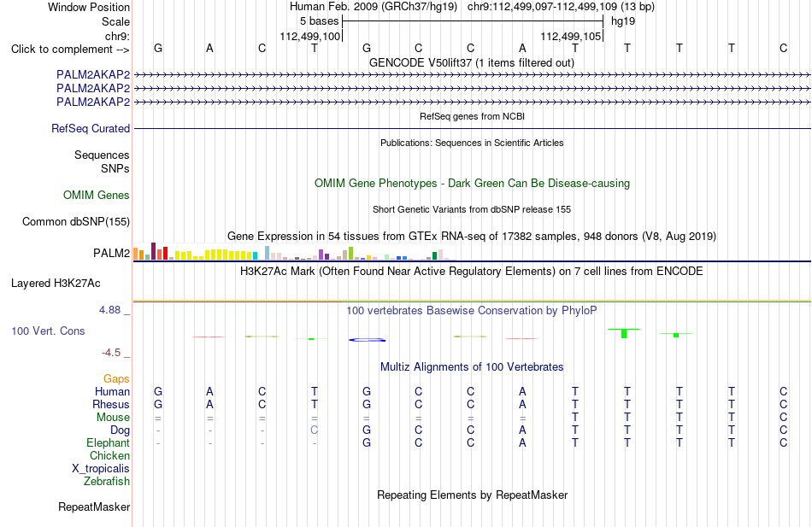The width and height of the screenshot is (812, 527).
Task: Select the 'Zebrafish' species label
Action: 107,482
